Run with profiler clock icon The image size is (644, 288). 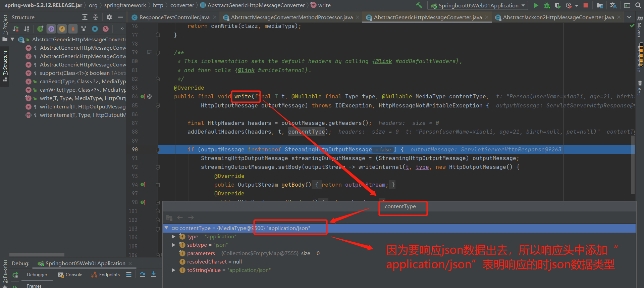point(569,5)
